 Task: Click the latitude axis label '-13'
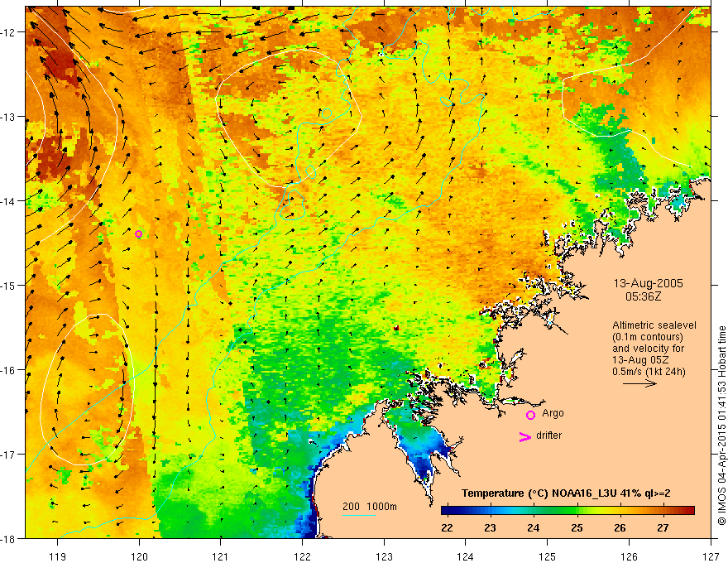click(8, 117)
